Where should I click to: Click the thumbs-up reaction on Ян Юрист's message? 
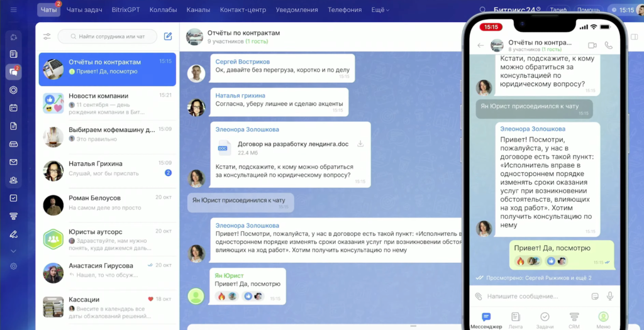tap(253, 296)
